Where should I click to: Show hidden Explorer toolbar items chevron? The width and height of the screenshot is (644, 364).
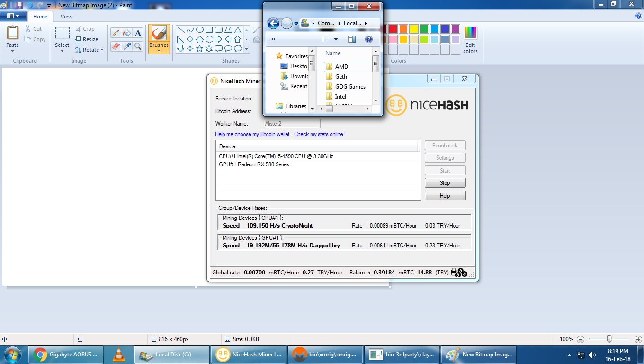273,39
